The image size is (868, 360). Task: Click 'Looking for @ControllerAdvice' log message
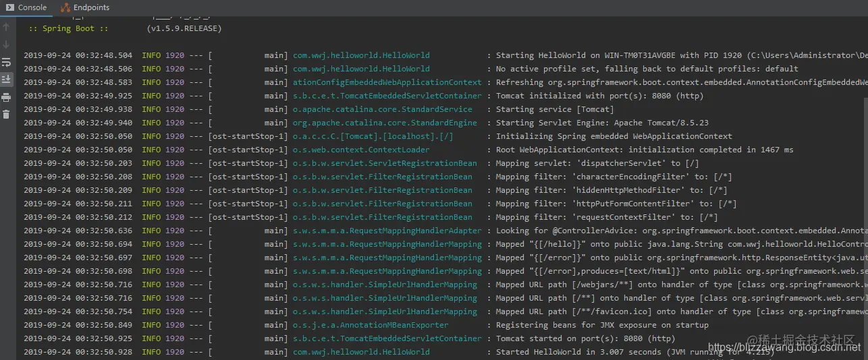(x=682, y=231)
